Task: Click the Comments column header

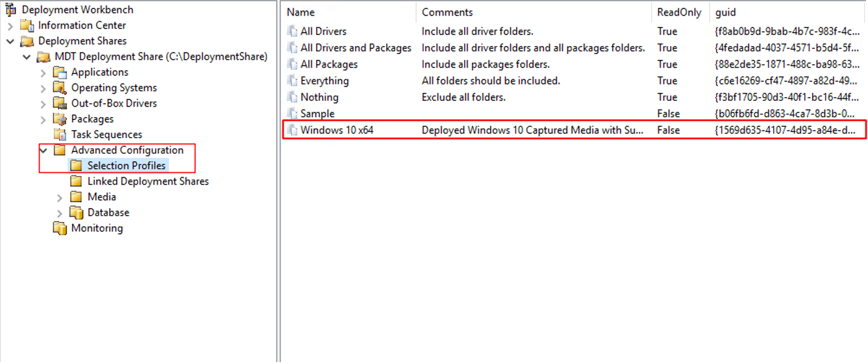Action: pos(534,12)
